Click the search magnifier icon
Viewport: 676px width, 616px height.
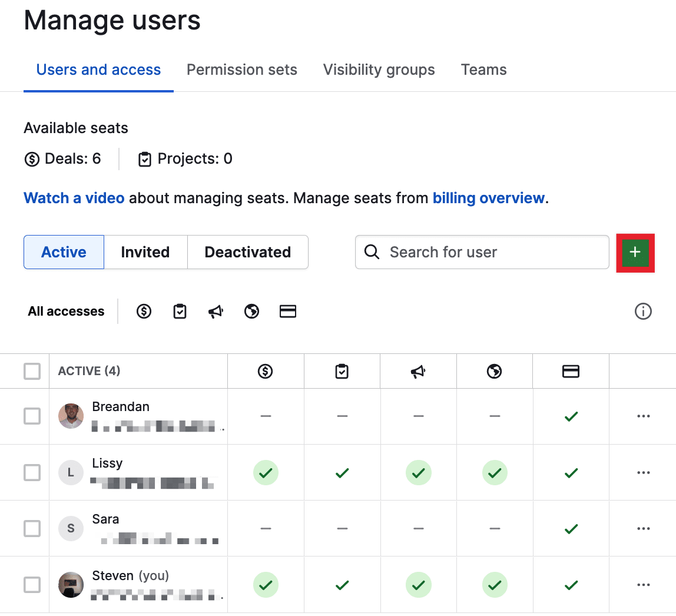coord(371,252)
